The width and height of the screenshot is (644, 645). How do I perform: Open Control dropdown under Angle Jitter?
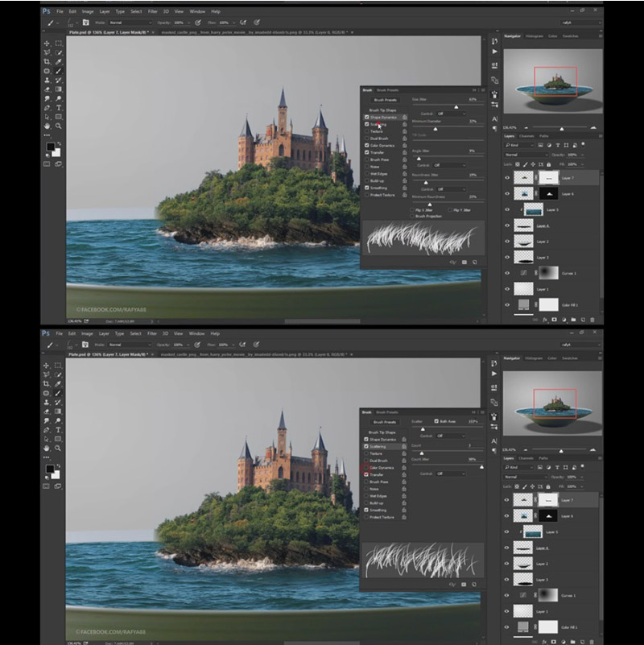[451, 165]
